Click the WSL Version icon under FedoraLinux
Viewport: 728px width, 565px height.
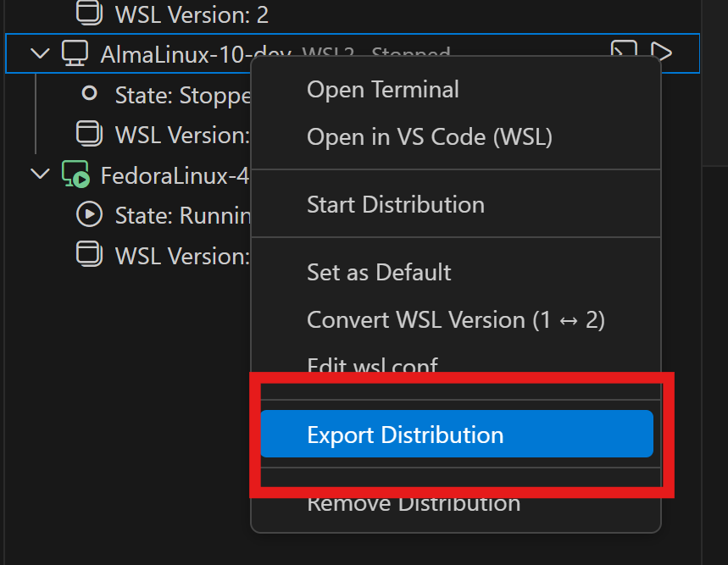tap(89, 255)
